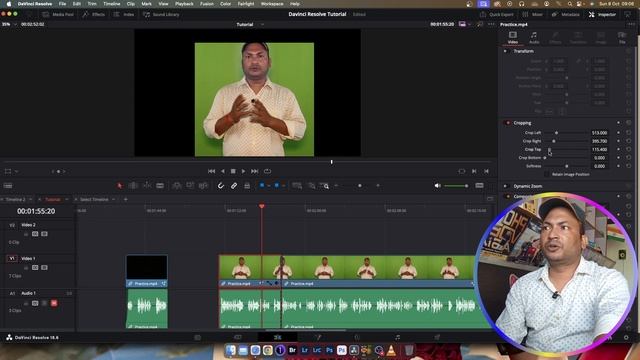Click the Zoom to Full Extent icon
Screen dimensions: 640x360
297,186
